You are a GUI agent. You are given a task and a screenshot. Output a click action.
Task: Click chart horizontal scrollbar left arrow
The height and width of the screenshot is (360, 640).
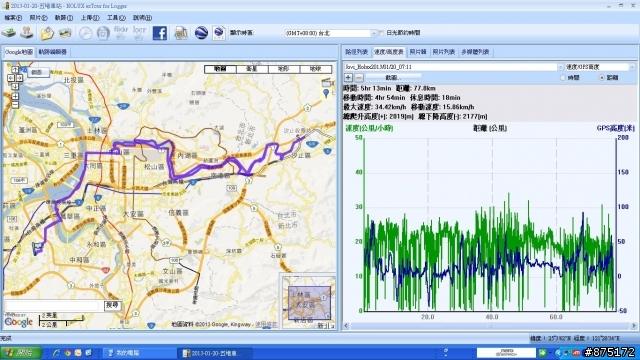(347, 326)
